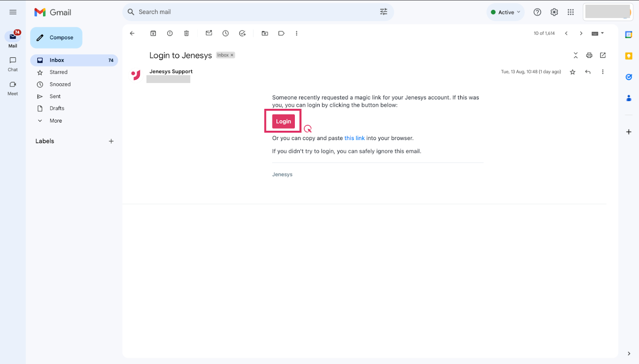This screenshot has width=639, height=364.
Task: Add email to Tasks
Action: coord(242,34)
